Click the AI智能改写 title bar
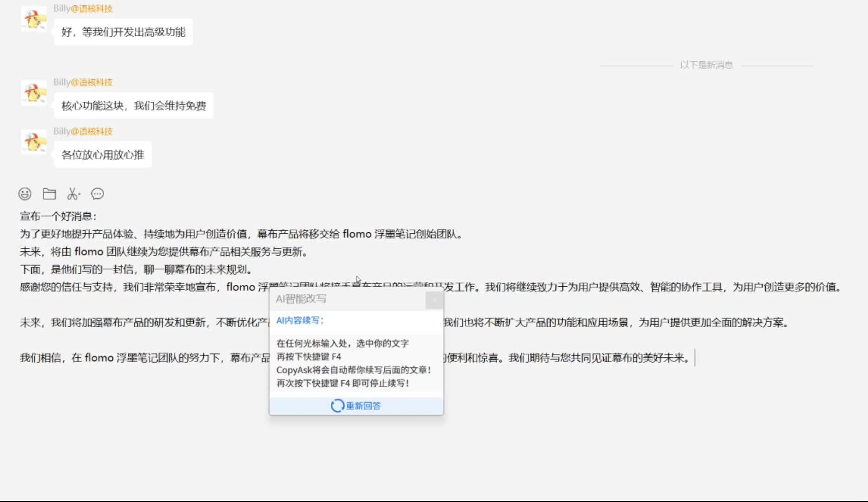868x502 pixels. coord(348,299)
